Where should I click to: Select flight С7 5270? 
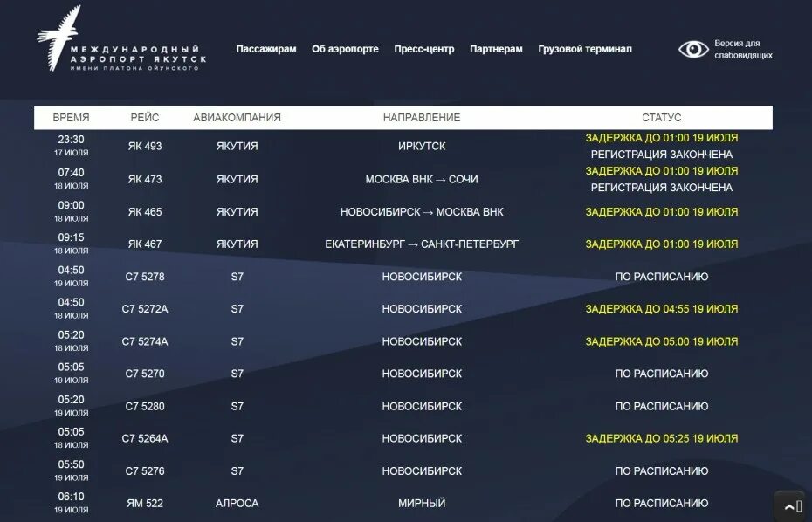(x=145, y=374)
